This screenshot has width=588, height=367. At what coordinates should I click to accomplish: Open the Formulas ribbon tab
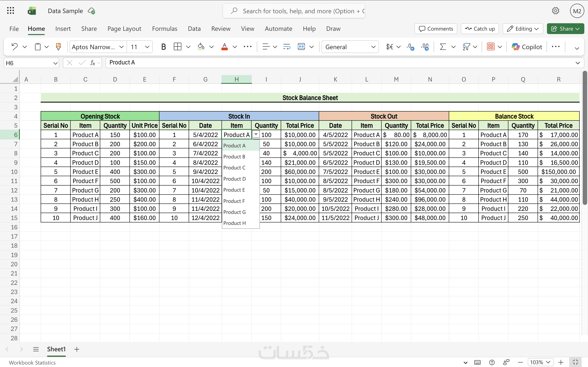pyautogui.click(x=165, y=29)
